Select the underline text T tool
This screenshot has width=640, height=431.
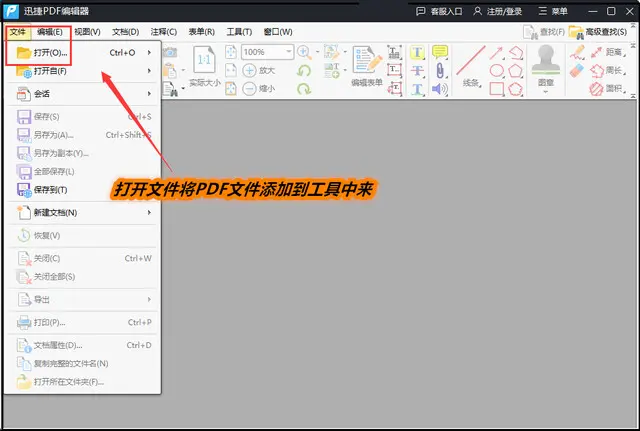coord(417,89)
